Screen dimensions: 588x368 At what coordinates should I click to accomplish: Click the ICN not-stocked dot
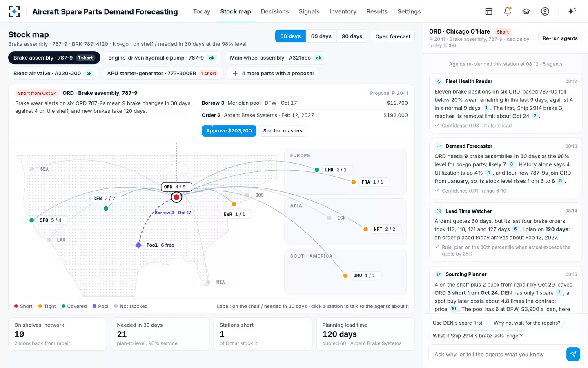pos(329,218)
